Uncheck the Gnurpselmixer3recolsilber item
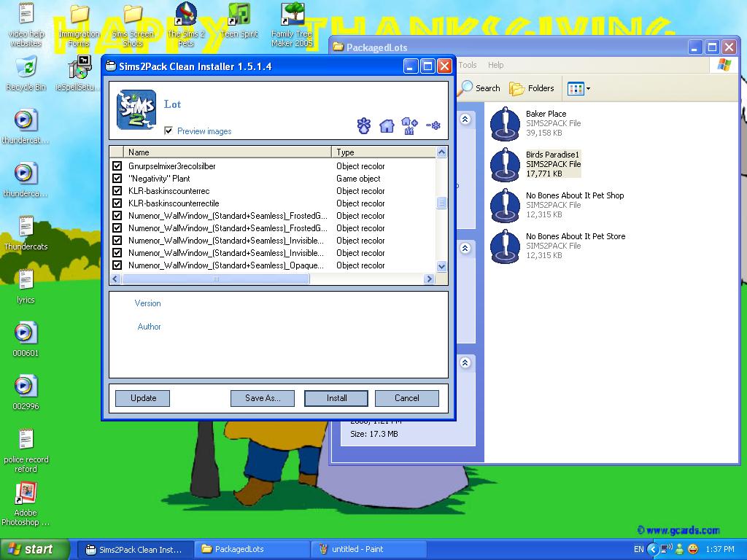The height and width of the screenshot is (560, 747). tap(117, 166)
